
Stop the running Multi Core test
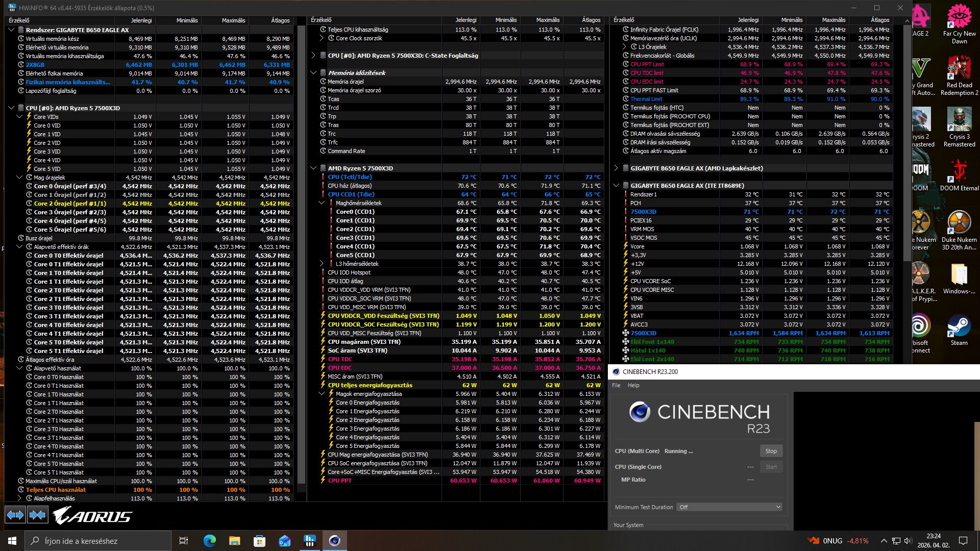[771, 451]
